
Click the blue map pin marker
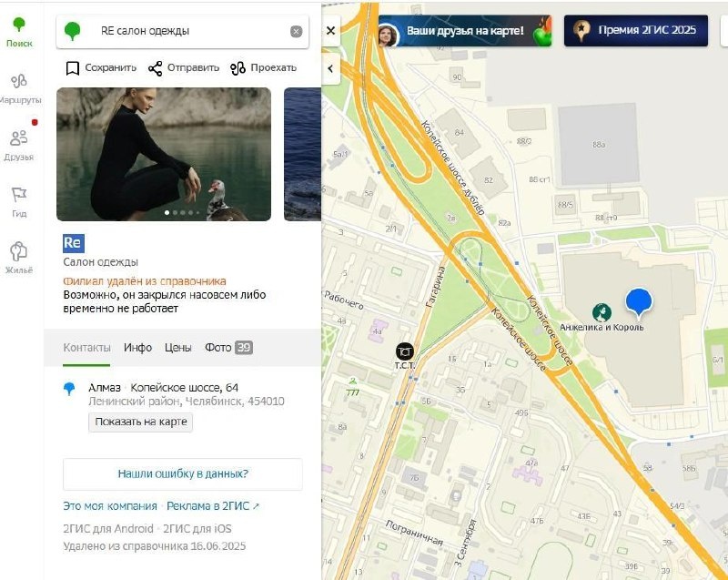tap(639, 303)
